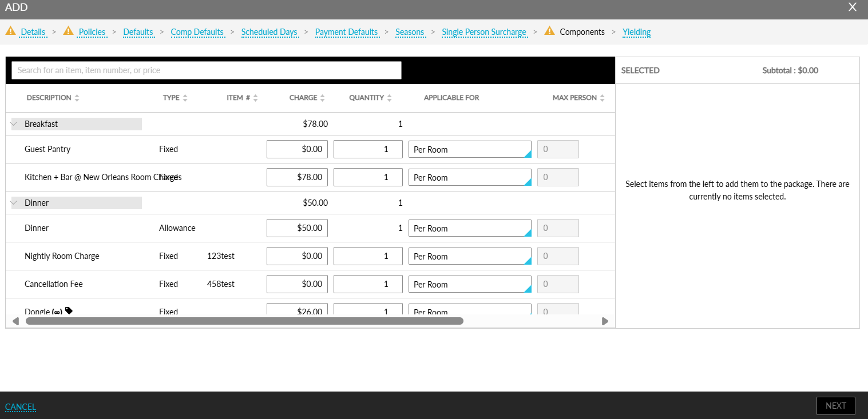Open the Single Person Surcharge step

tap(483, 32)
